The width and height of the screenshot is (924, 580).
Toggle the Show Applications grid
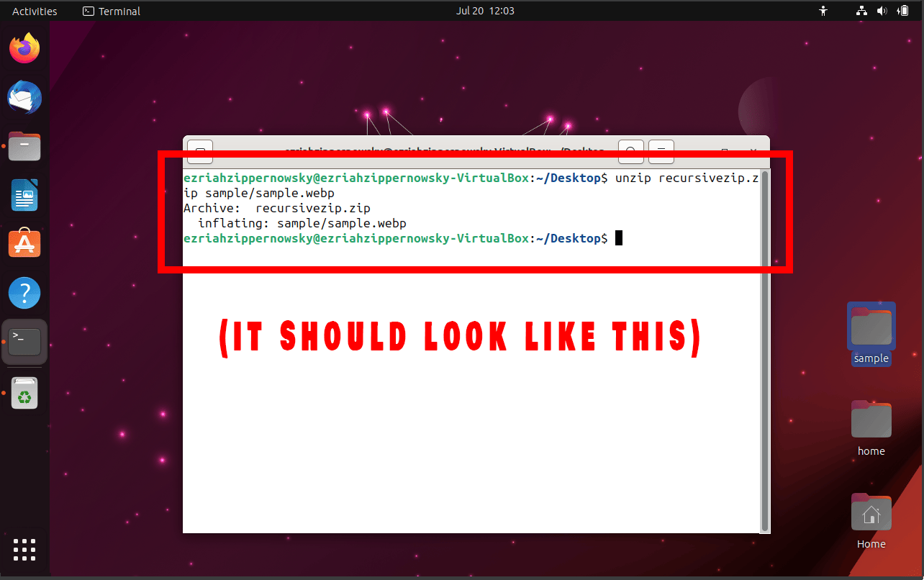pyautogui.click(x=24, y=549)
